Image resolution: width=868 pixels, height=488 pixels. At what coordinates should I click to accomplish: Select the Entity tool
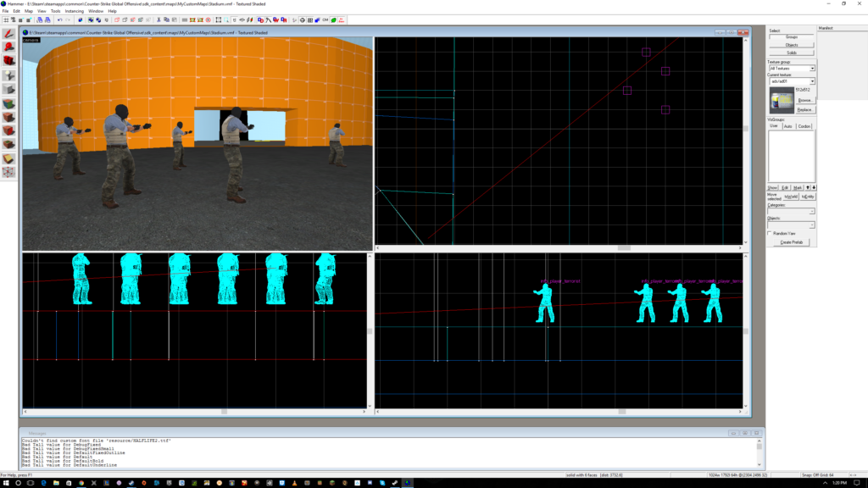[x=8, y=75]
